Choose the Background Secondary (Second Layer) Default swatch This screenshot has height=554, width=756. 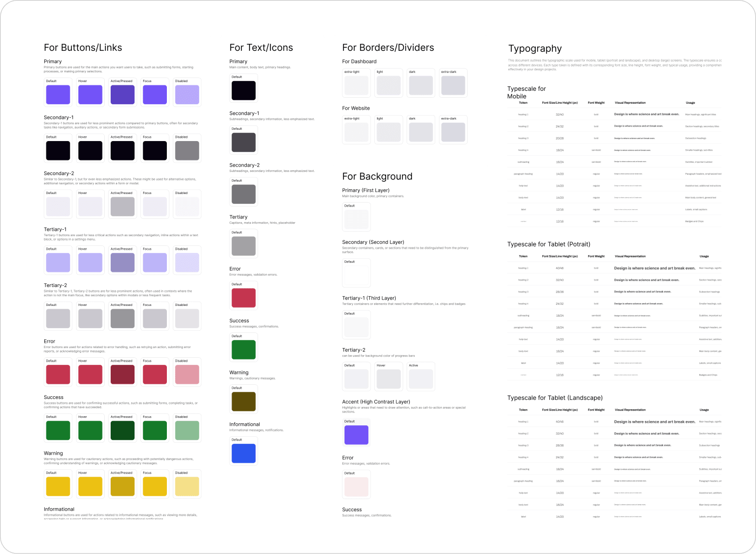356,276
